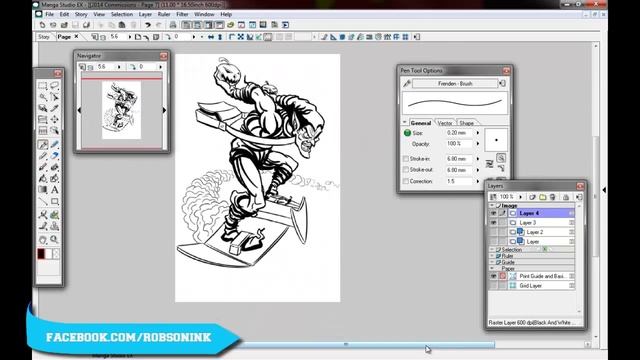Click the transparent color swatch in the toolbox
This screenshot has width=640, height=360.
(x=56, y=253)
